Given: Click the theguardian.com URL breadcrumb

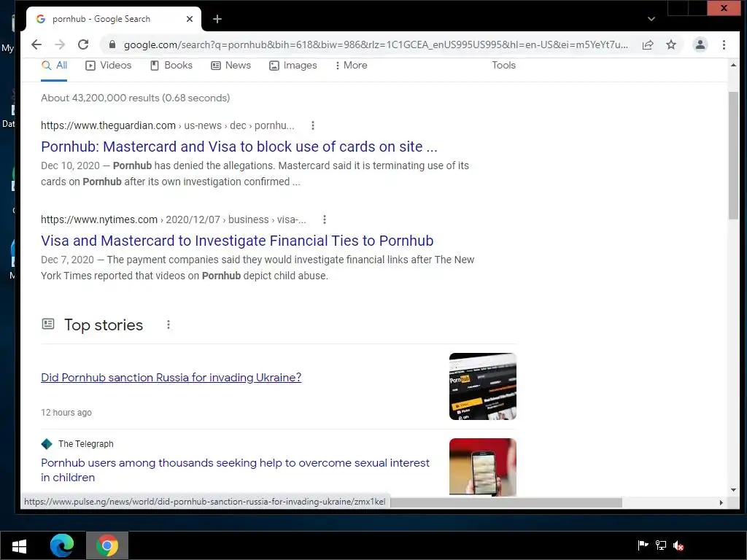Looking at the screenshot, I should pyautogui.click(x=168, y=125).
